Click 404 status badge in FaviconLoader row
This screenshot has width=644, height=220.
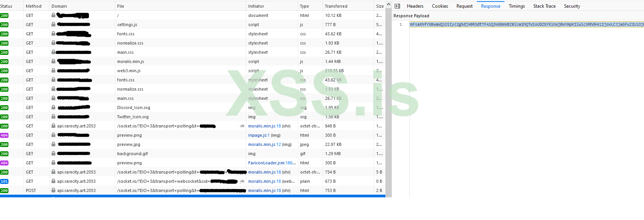tap(4, 163)
